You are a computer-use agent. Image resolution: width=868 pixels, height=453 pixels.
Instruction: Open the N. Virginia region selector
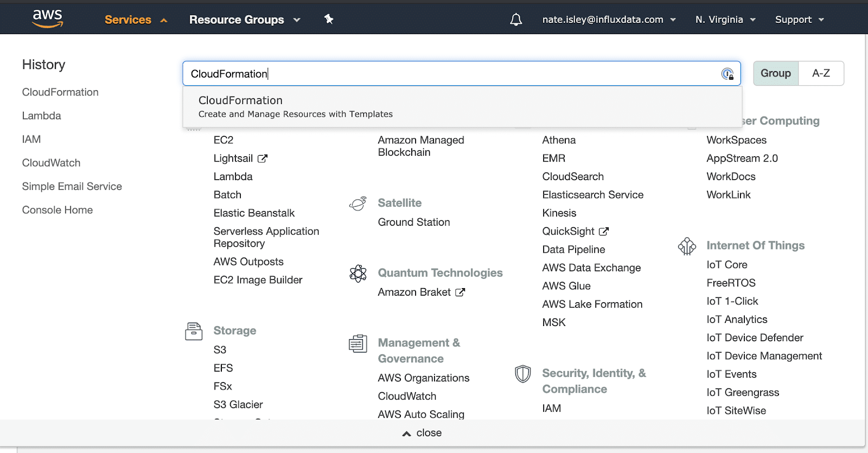click(x=725, y=20)
